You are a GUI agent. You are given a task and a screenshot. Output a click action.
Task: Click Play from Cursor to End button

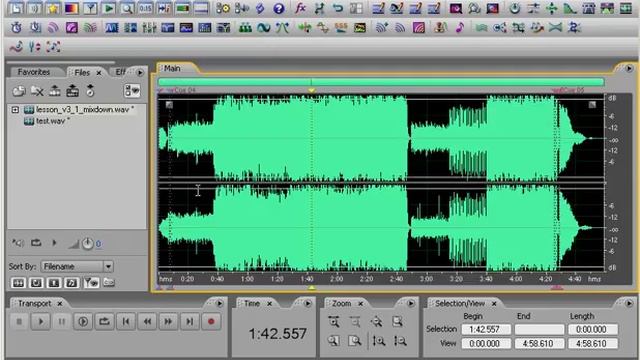[83, 322]
